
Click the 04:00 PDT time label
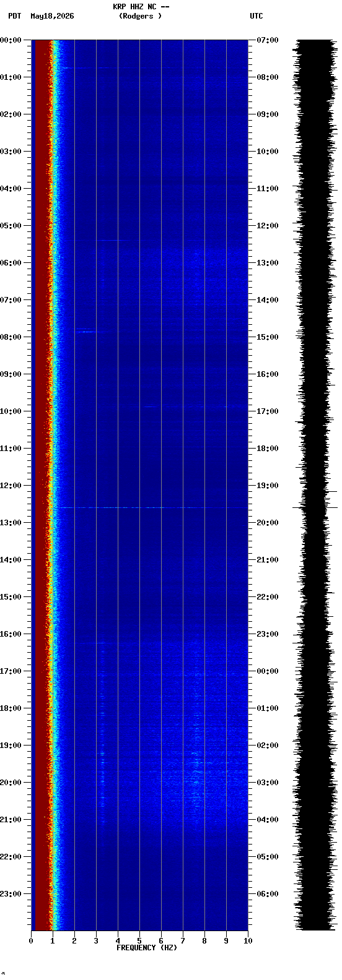[x=11, y=189]
